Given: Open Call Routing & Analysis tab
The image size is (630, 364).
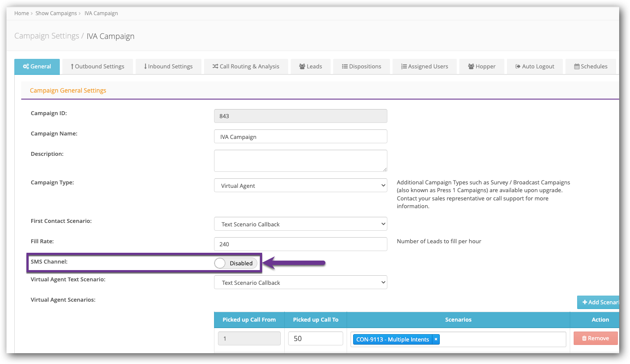Looking at the screenshot, I should (246, 66).
